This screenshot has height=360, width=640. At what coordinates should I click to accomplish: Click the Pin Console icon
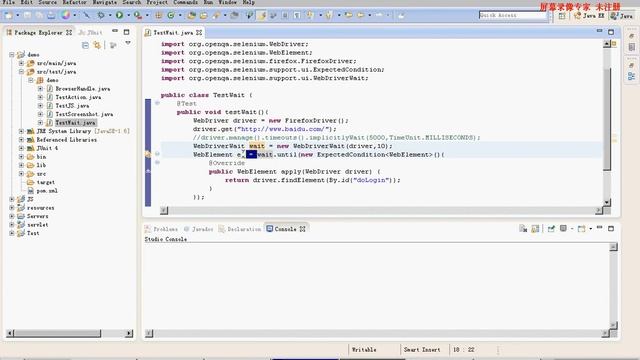click(551, 229)
